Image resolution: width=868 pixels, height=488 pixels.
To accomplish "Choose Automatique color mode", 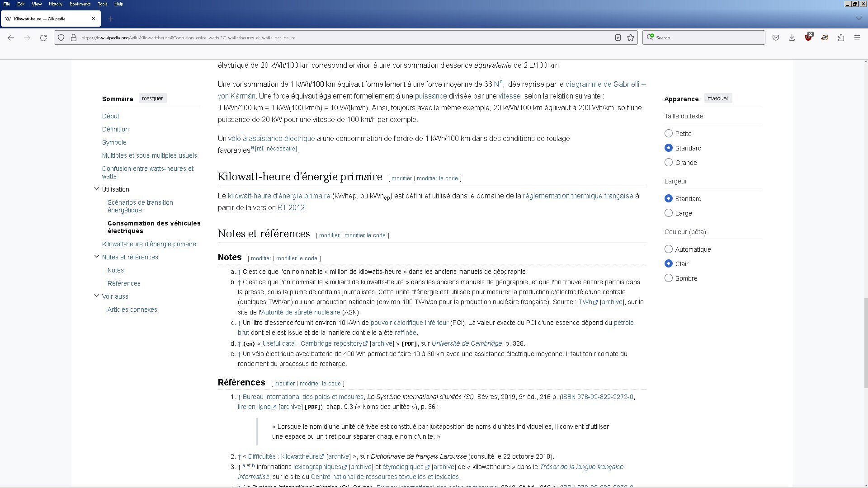I will [669, 249].
